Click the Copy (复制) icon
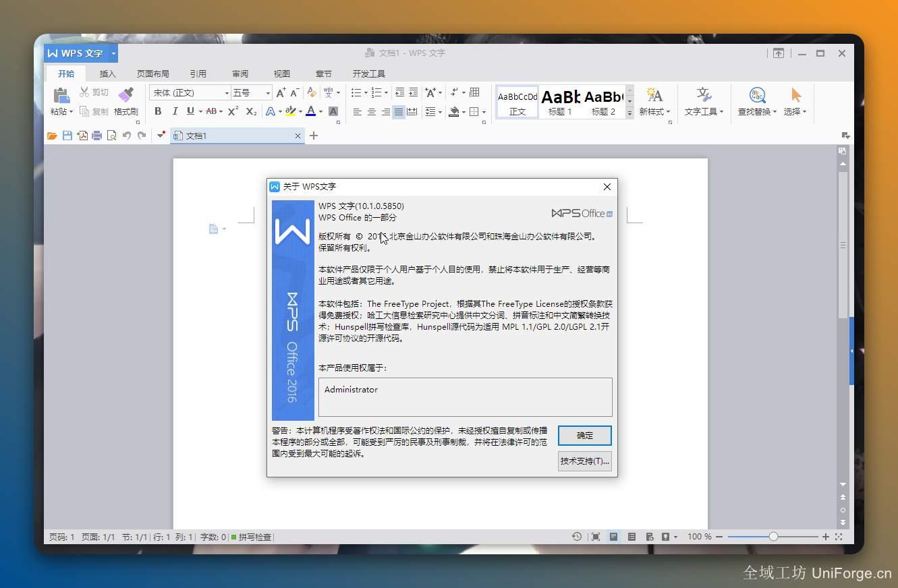 (x=85, y=111)
